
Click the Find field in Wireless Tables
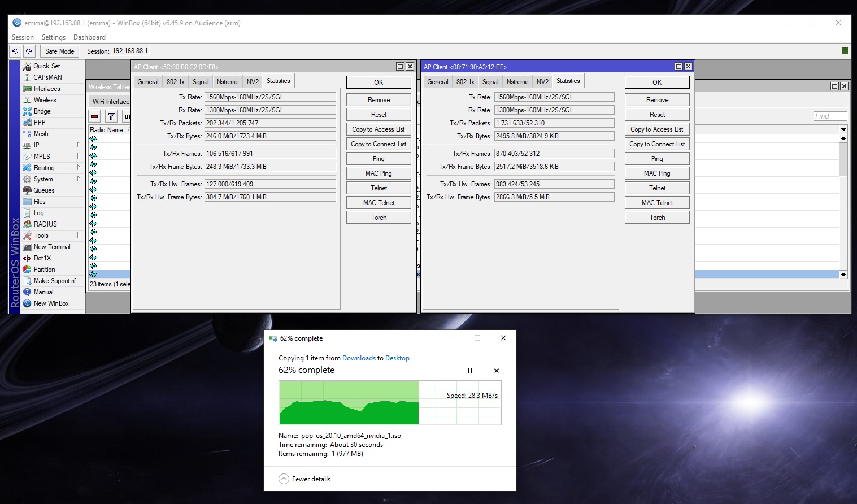(830, 116)
